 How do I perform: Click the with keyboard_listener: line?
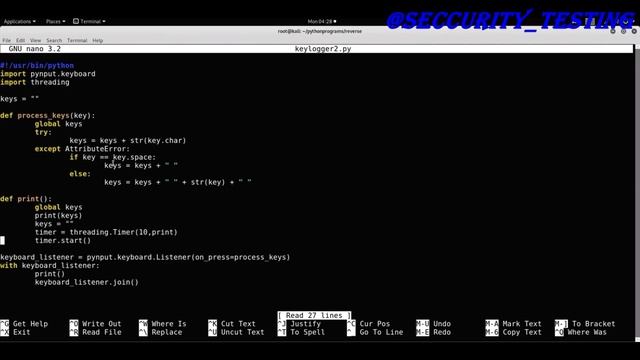click(50, 265)
